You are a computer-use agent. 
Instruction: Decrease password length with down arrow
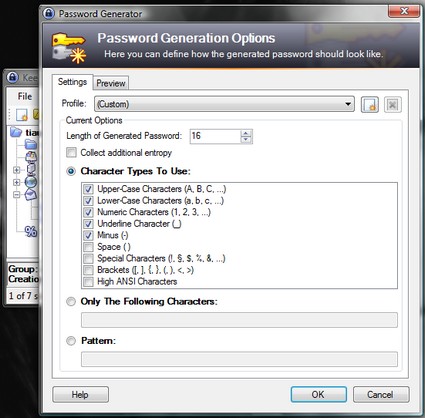pyautogui.click(x=246, y=140)
